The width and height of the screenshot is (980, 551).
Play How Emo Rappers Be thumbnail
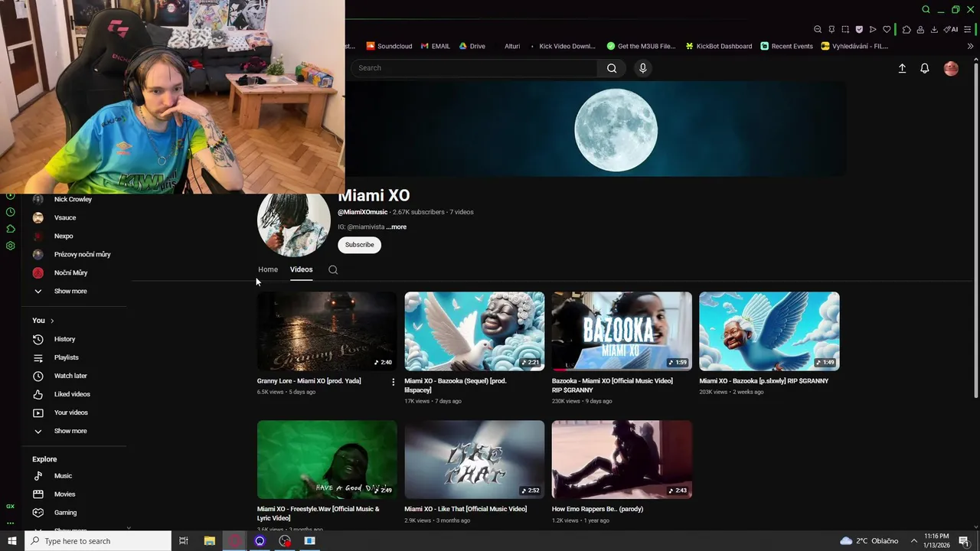click(x=622, y=459)
